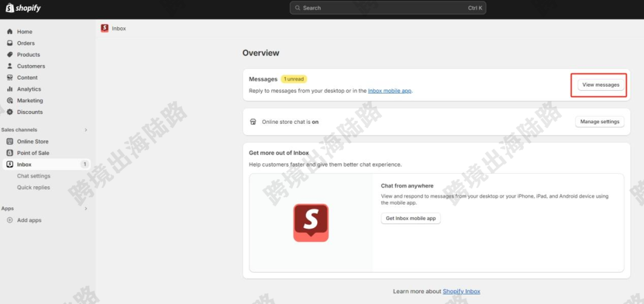The image size is (644, 304).
Task: Click the Analytics bar-chart icon
Action: 10,89
